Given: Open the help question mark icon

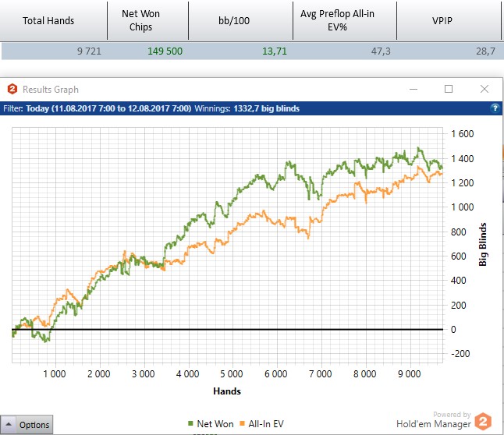Looking at the screenshot, I should (x=495, y=108).
